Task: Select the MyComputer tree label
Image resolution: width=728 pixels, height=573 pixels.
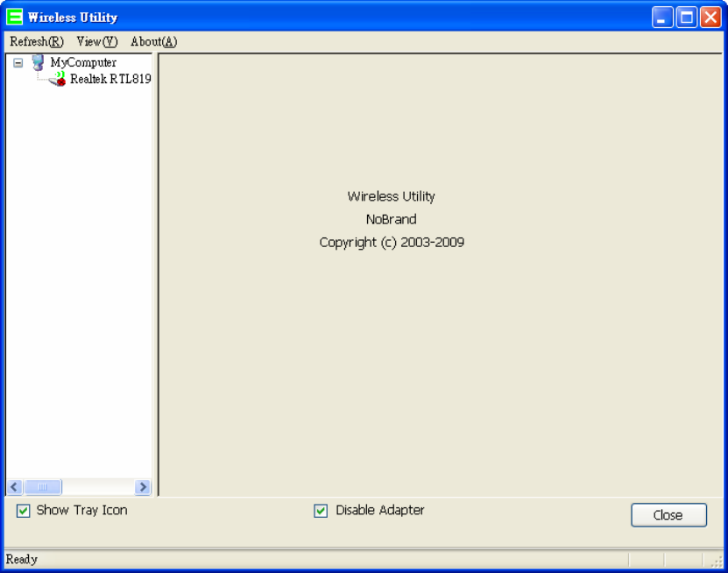Action: [83, 62]
